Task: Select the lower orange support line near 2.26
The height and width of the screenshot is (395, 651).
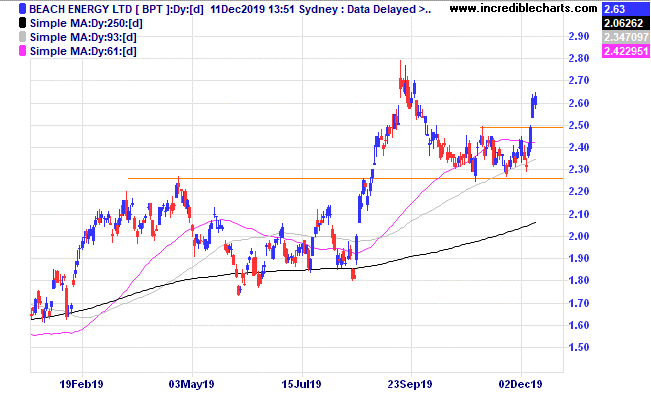Action: point(345,179)
